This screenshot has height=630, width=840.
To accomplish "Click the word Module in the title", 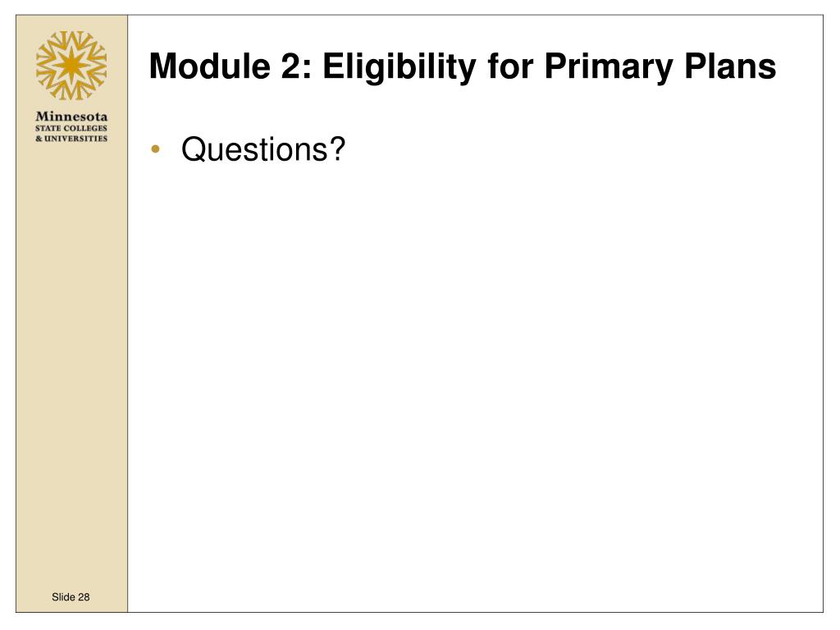I will tap(209, 66).
